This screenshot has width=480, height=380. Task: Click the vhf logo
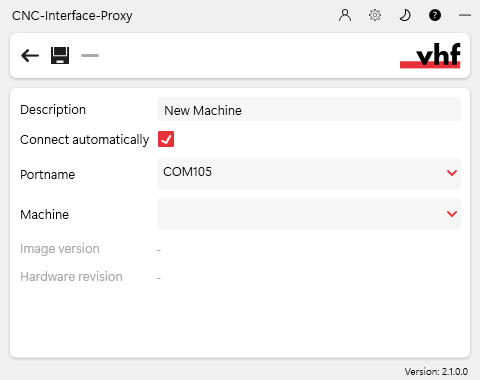pos(430,56)
